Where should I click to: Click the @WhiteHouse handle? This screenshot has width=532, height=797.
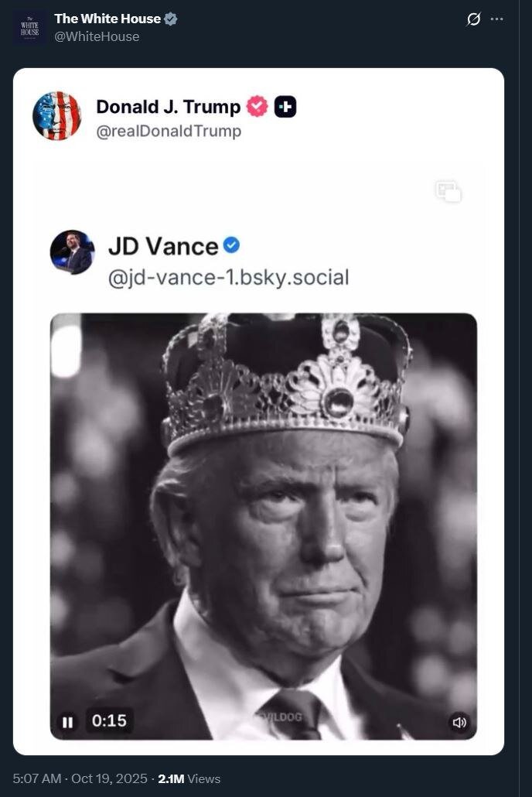coord(97,36)
